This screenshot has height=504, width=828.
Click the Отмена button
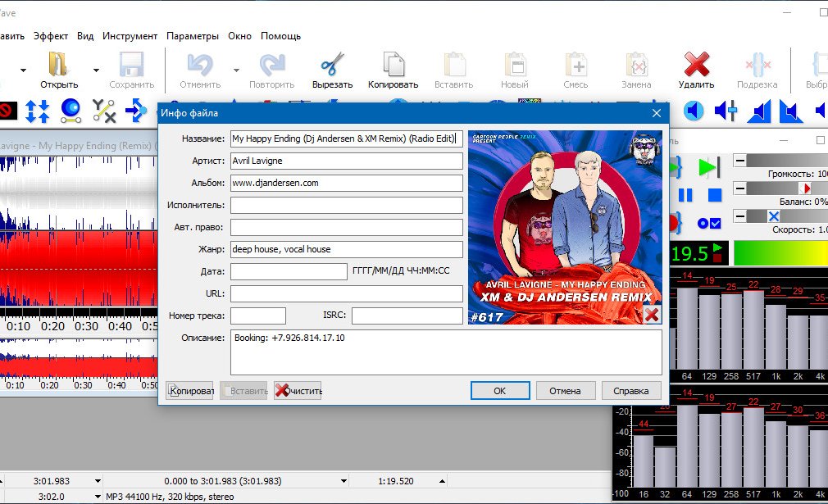(x=565, y=391)
